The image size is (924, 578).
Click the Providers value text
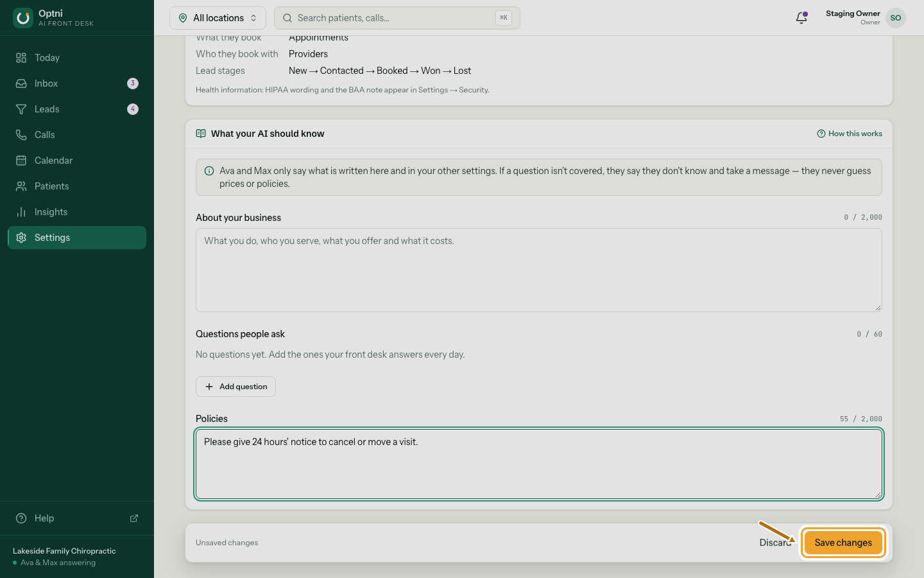click(x=308, y=54)
